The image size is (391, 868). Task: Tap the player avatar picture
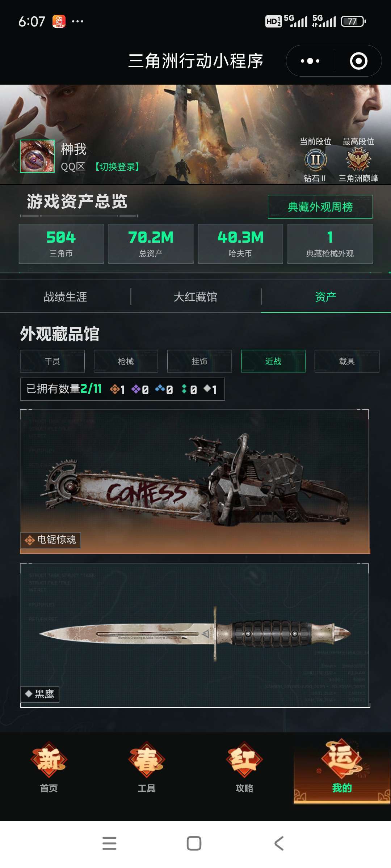37,156
